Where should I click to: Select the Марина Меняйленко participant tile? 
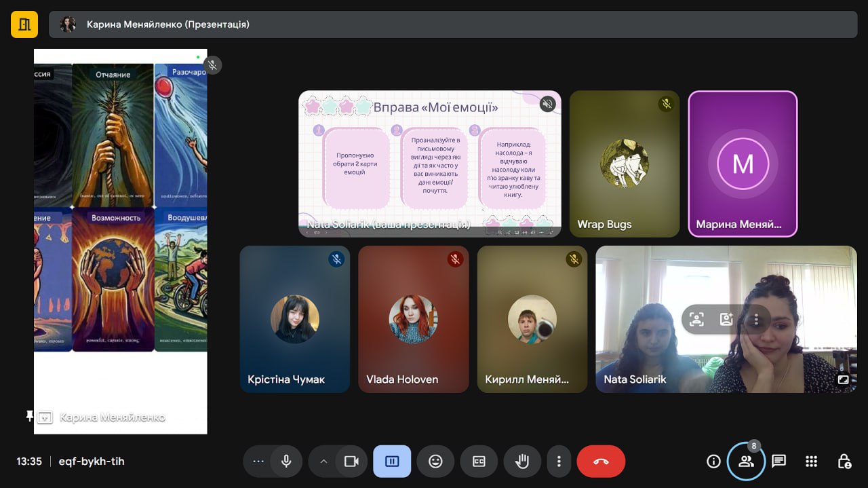coord(743,164)
